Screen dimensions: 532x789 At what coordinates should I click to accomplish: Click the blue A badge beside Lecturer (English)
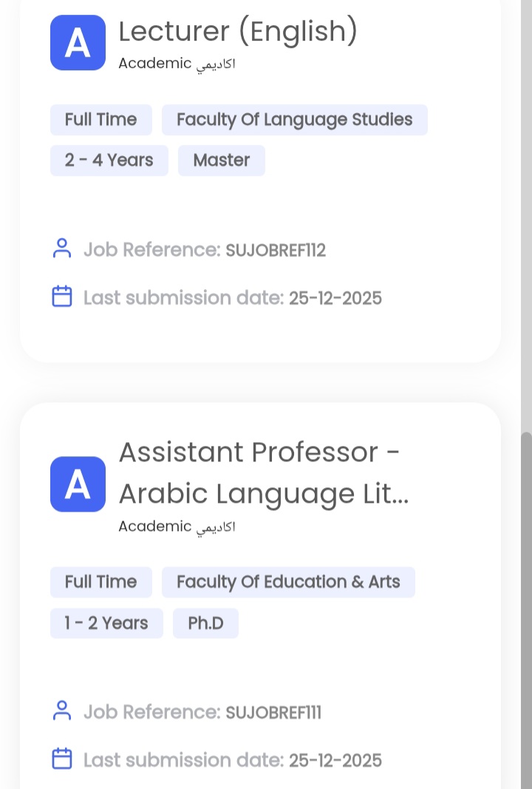tap(78, 43)
